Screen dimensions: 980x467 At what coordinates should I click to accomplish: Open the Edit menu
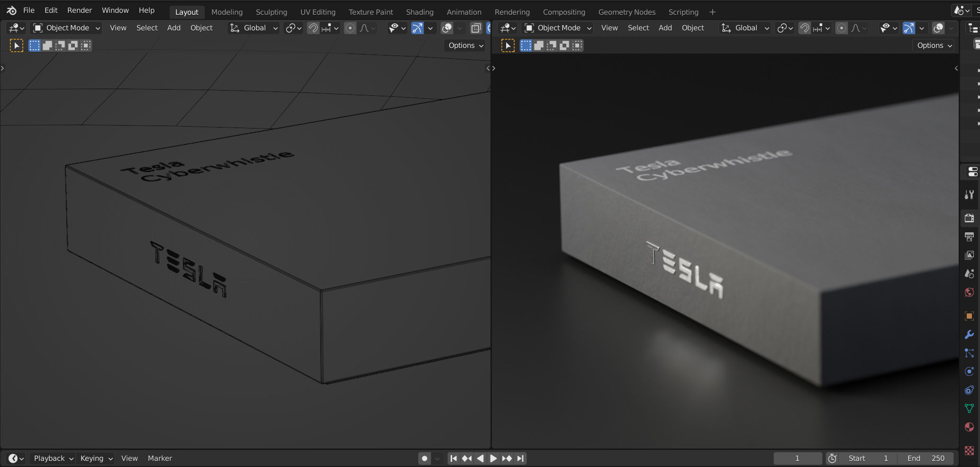[x=51, y=10]
